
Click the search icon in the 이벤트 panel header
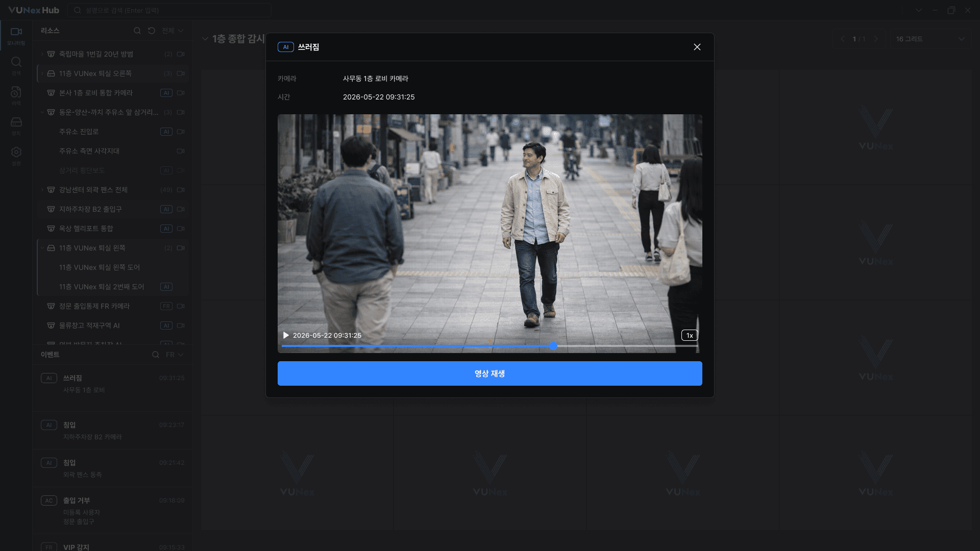click(156, 355)
